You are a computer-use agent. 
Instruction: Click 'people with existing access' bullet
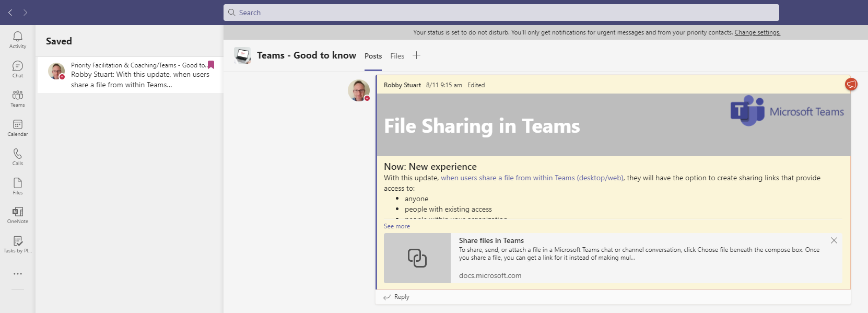tap(448, 209)
